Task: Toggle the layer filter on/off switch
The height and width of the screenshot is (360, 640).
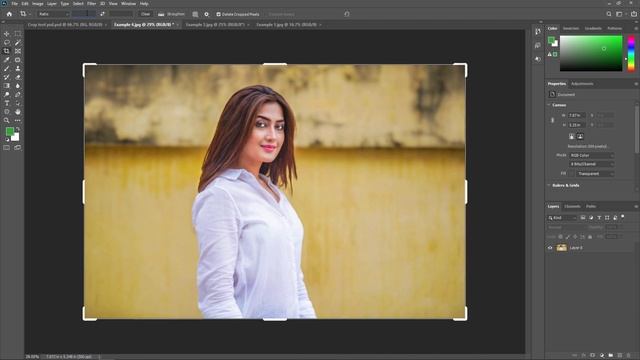Action: point(623,217)
